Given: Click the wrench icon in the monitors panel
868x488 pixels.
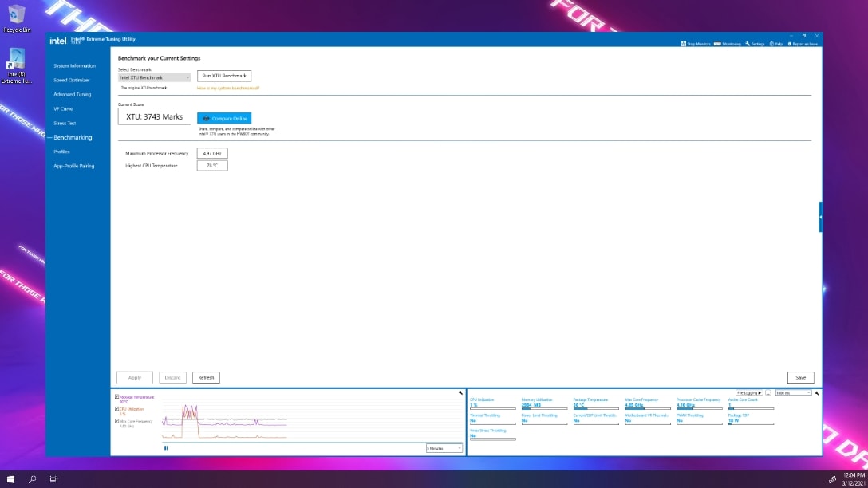Looking at the screenshot, I should (817, 393).
